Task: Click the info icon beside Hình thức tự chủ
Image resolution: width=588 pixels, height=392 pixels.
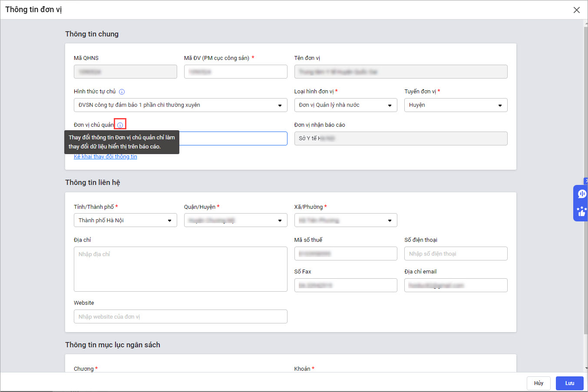Action: tap(122, 92)
